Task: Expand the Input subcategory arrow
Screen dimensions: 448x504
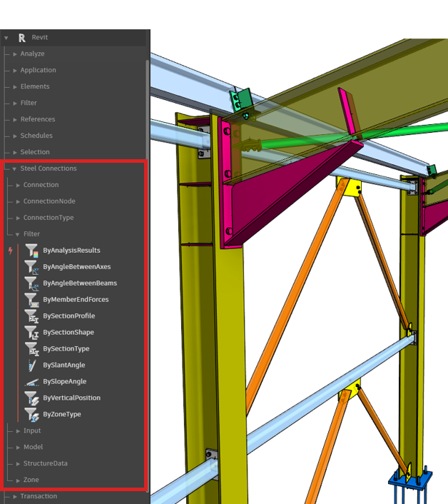Action: 18,431
